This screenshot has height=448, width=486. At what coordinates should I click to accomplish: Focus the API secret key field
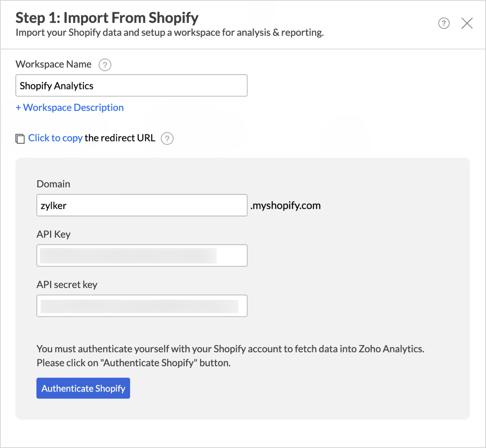point(142,306)
